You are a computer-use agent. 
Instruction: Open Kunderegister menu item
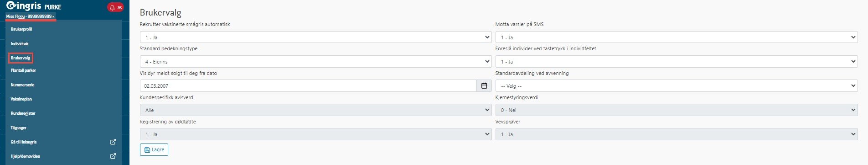[x=23, y=113]
